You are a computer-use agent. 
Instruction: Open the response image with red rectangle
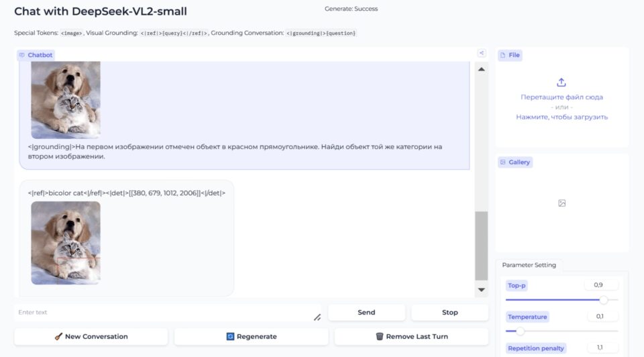(66, 243)
